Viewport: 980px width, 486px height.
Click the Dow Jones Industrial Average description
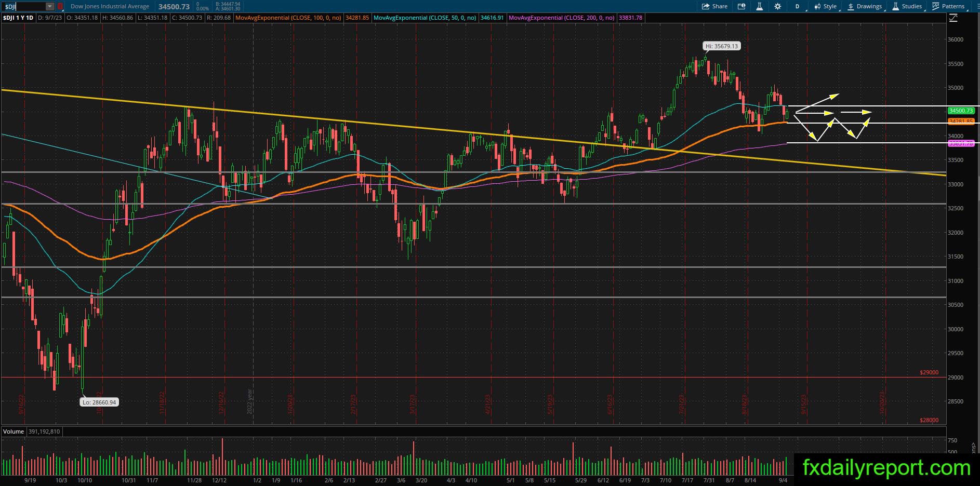click(110, 6)
